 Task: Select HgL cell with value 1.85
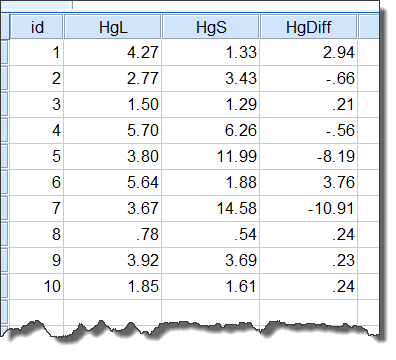(x=113, y=286)
